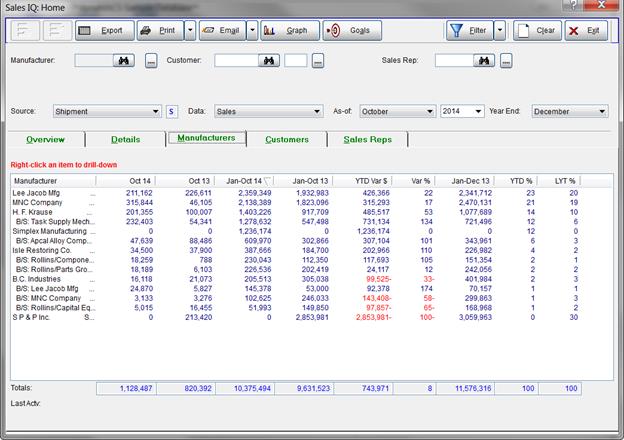624x440 pixels.
Task: Open the 2014 year dropdown
Action: coord(462,111)
